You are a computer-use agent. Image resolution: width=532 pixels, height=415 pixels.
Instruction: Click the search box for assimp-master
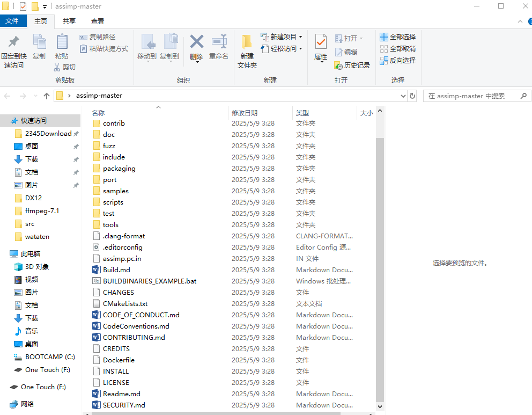(476, 96)
